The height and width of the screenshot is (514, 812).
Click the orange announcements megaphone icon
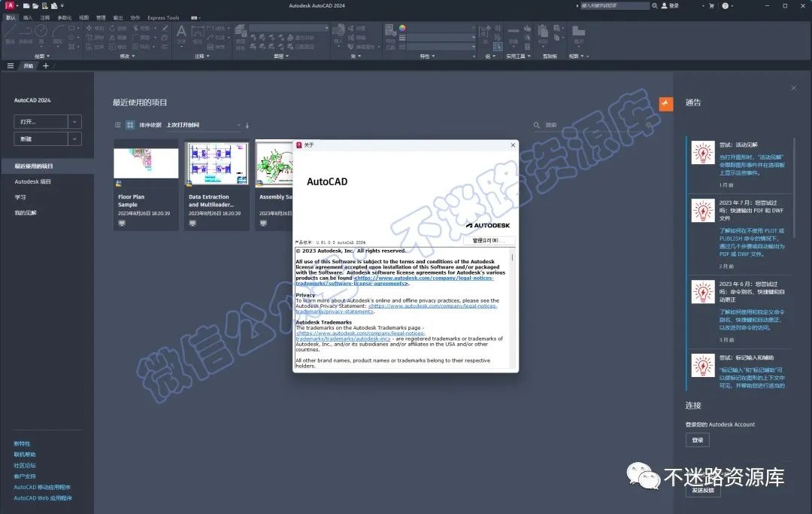click(666, 104)
